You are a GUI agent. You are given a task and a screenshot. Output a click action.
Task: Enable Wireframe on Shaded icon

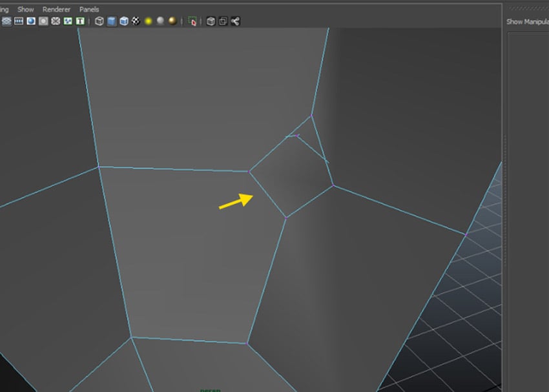pyautogui.click(x=124, y=21)
